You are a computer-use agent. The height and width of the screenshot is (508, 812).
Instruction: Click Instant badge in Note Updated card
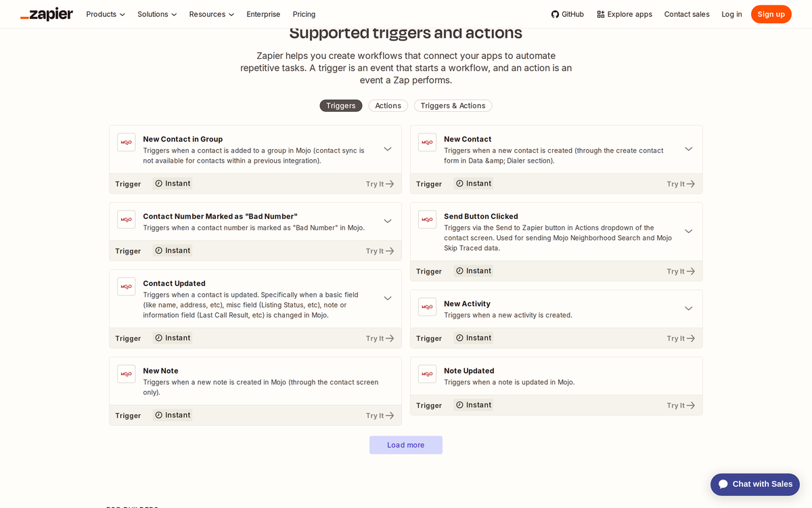pos(474,405)
